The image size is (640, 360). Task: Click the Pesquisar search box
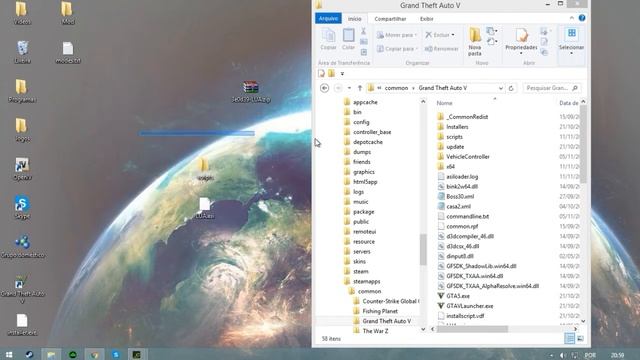(x=552, y=88)
